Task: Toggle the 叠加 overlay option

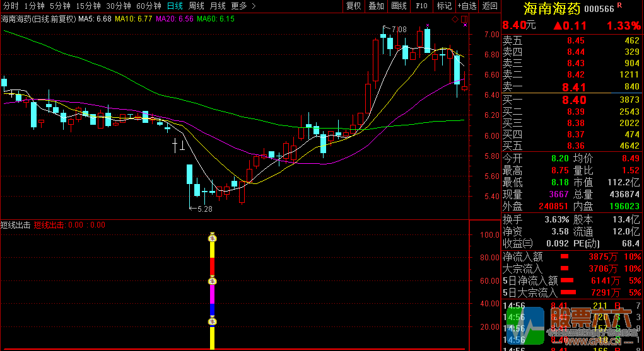Action: (x=376, y=6)
